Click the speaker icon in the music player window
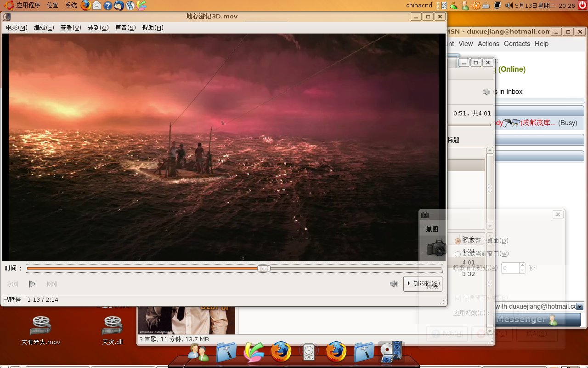 click(x=486, y=92)
